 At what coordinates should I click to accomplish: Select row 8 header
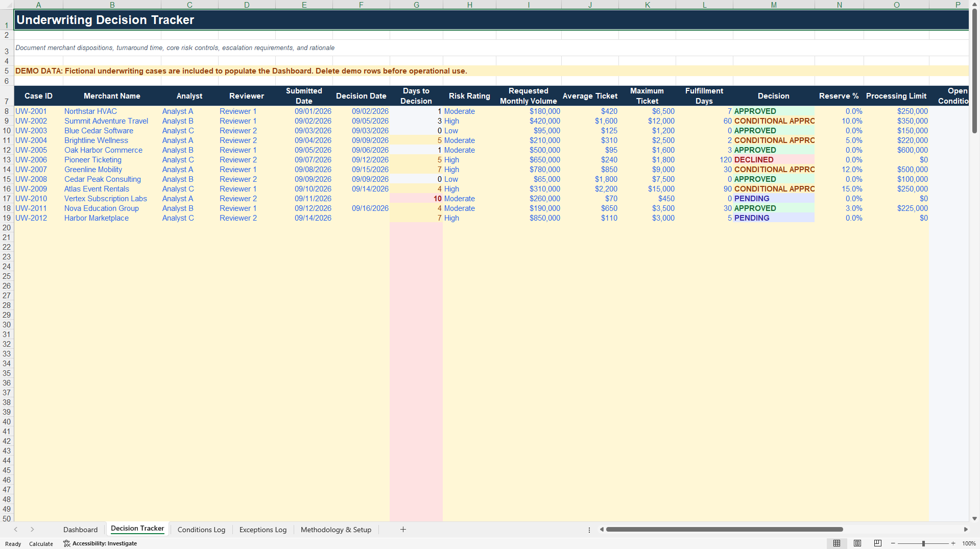[7, 111]
